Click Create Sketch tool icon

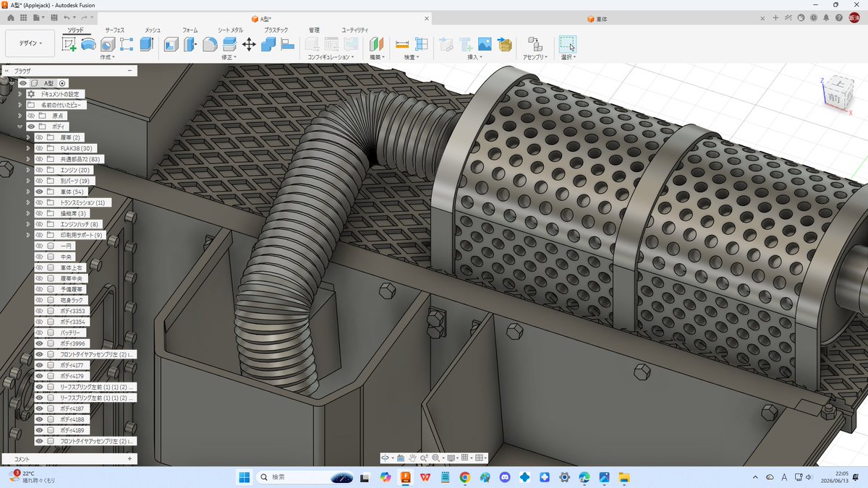69,44
